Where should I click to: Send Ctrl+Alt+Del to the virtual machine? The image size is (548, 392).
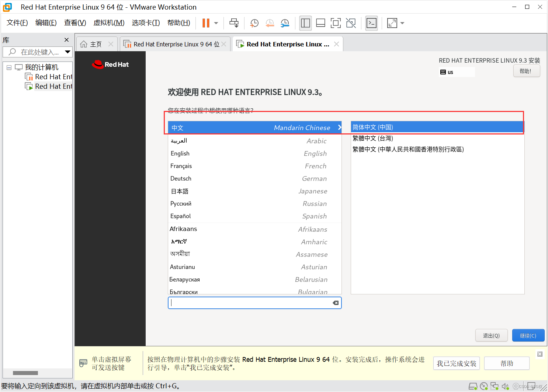point(234,23)
